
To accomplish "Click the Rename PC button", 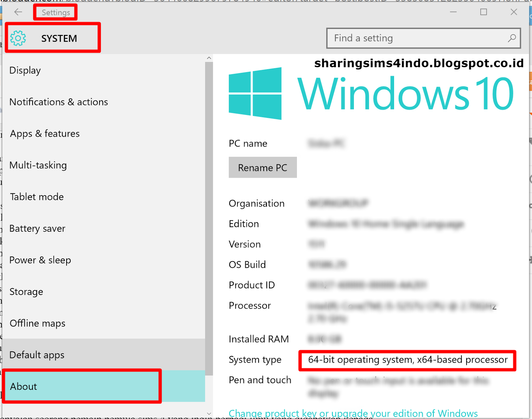I will (x=263, y=167).
